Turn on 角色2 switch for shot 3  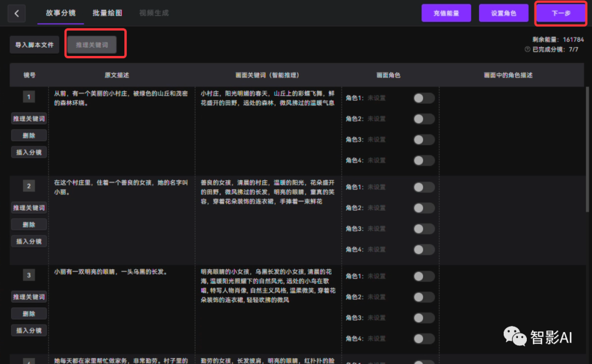[423, 297]
